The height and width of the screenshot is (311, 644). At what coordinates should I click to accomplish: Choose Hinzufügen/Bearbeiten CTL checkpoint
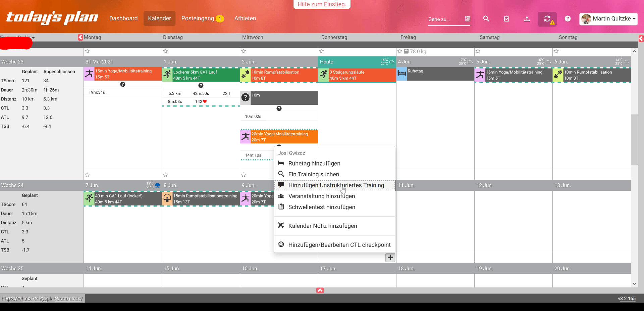pyautogui.click(x=334, y=245)
